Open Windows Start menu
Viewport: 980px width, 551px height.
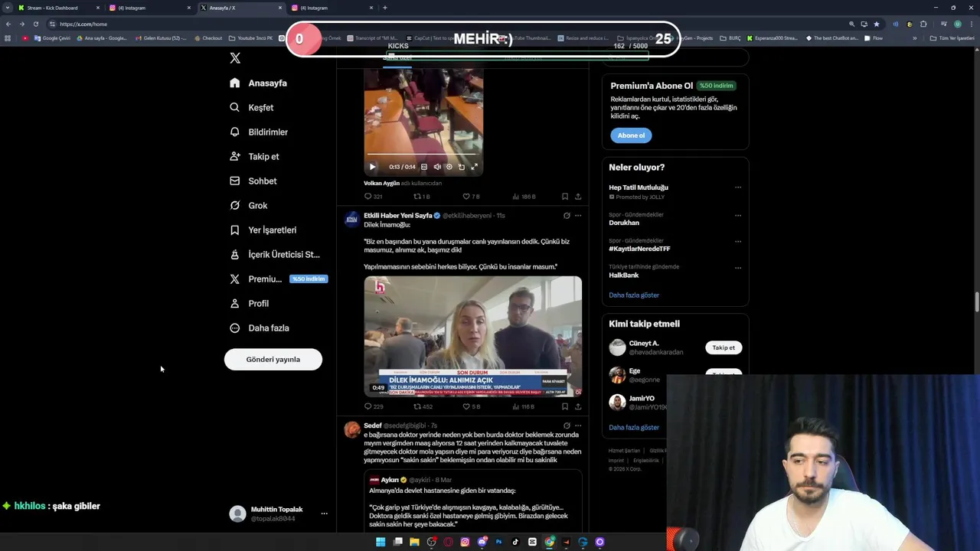pyautogui.click(x=381, y=542)
